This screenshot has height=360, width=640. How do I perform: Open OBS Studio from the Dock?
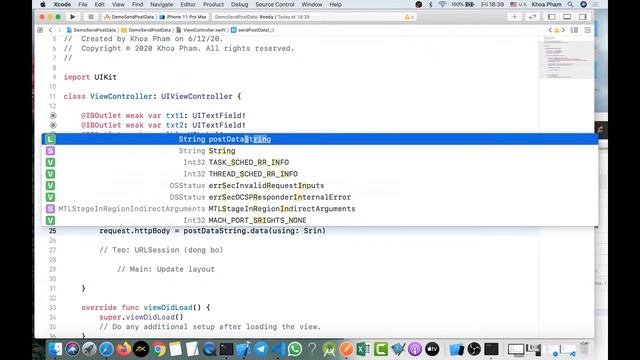[474, 349]
